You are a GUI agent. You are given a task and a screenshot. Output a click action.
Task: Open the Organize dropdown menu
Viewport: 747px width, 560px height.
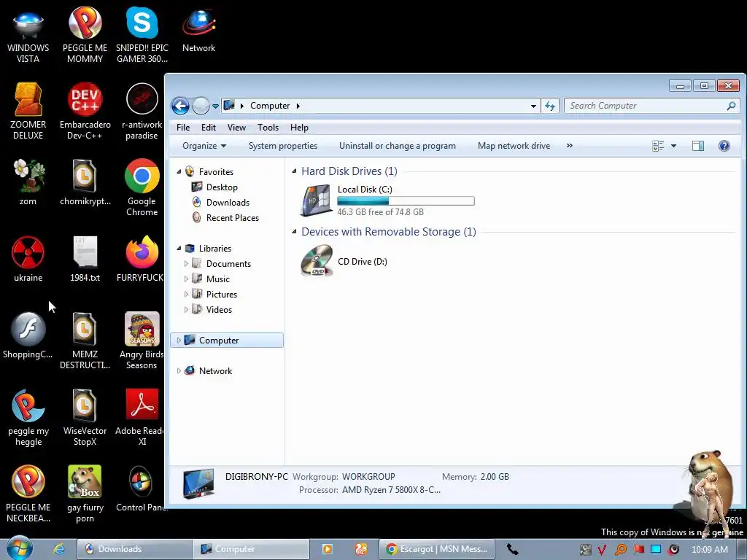(204, 146)
